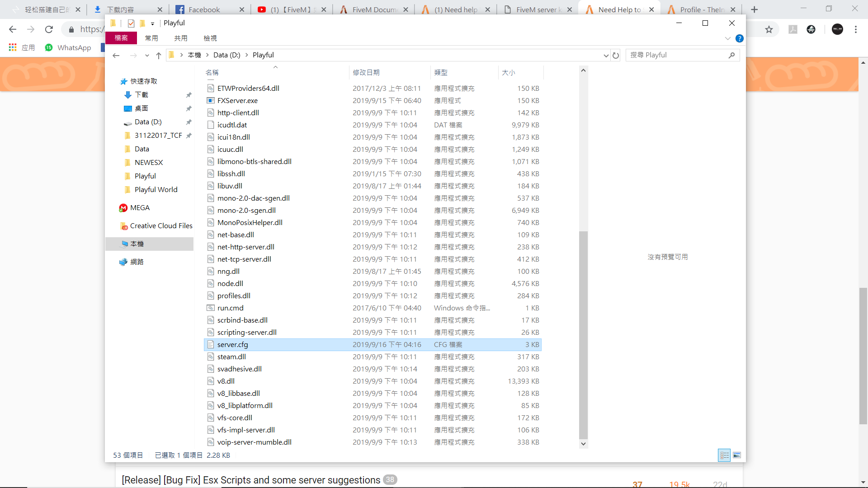
Task: Unpin Data (D:) from quick access
Action: click(x=189, y=122)
